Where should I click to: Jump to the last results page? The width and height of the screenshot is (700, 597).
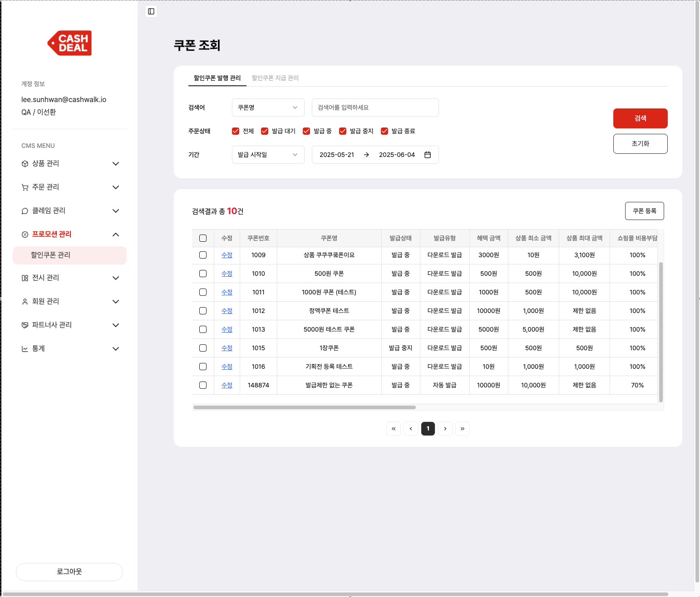coord(462,429)
